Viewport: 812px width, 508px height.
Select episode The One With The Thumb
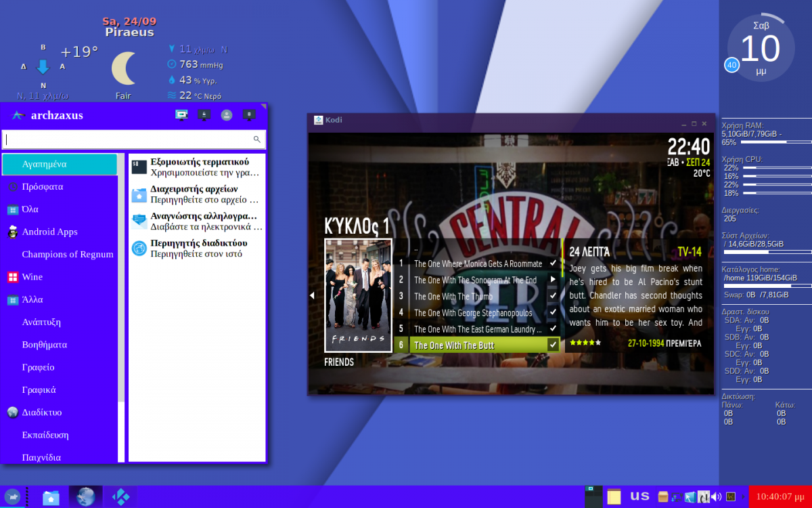(453, 296)
